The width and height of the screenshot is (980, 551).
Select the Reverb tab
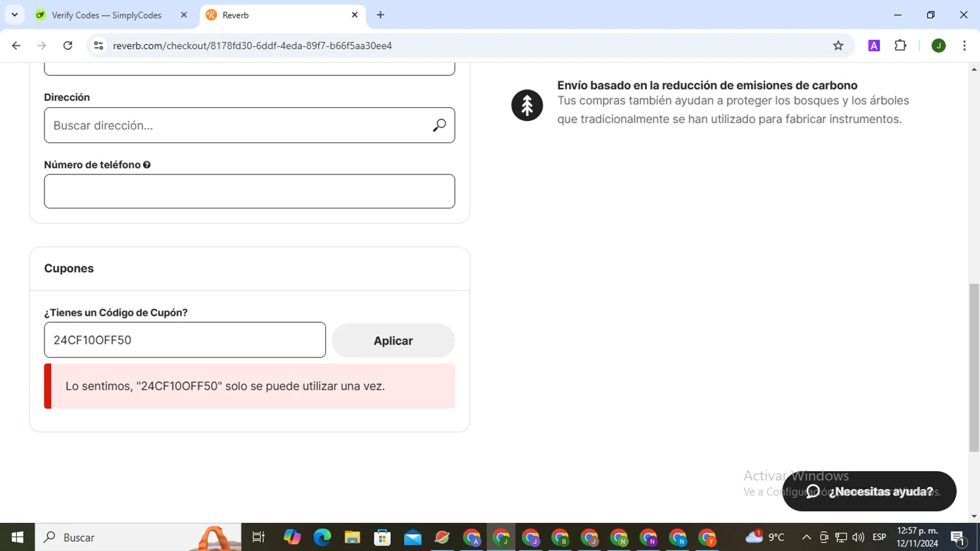[x=282, y=15]
